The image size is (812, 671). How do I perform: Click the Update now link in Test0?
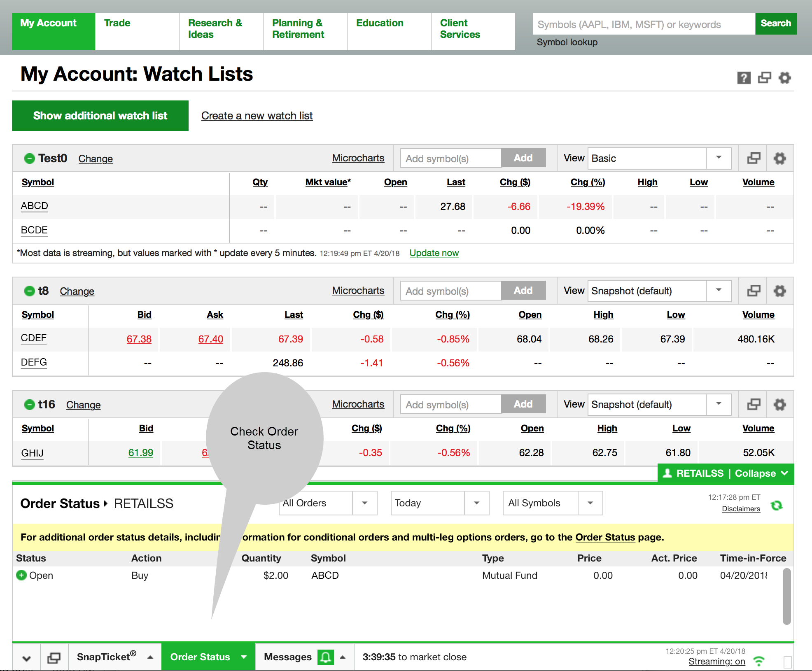click(x=435, y=253)
